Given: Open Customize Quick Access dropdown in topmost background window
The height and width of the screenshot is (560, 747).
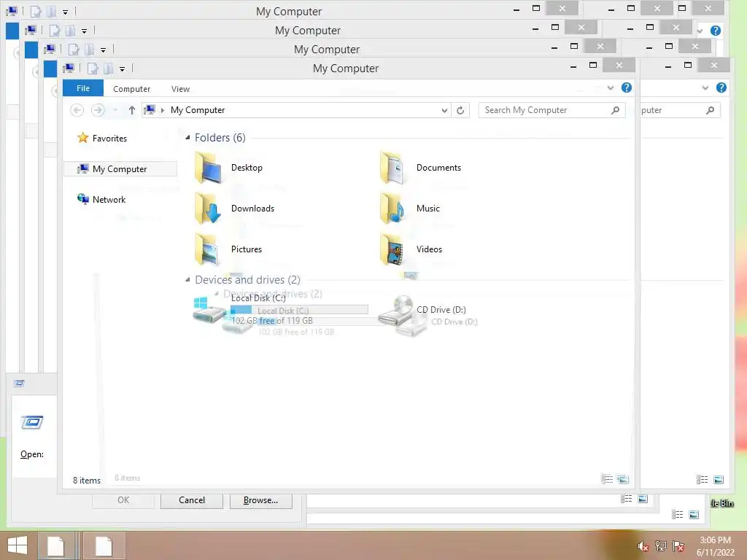Looking at the screenshot, I should (x=65, y=12).
